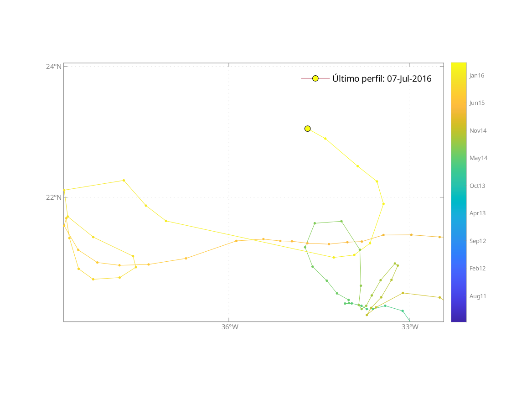The height and width of the screenshot is (399, 532).
Task: Click the first yellow track point after the last-profile marker
Action: coord(325,139)
